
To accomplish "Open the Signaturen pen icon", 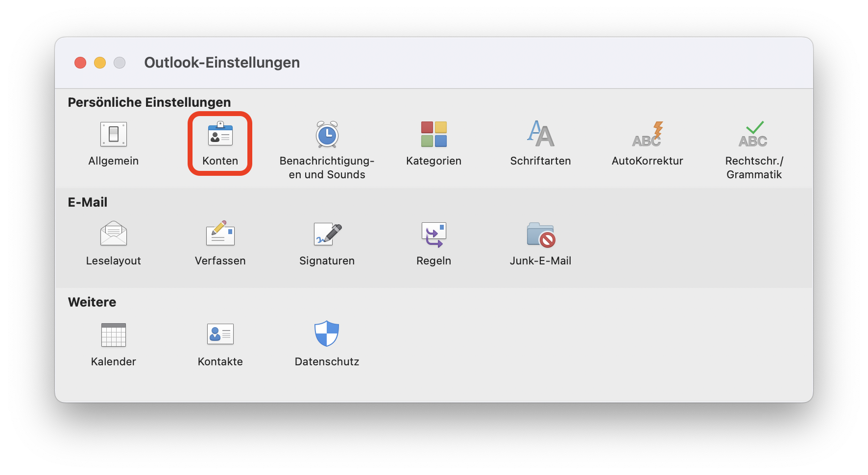I will pyautogui.click(x=327, y=234).
